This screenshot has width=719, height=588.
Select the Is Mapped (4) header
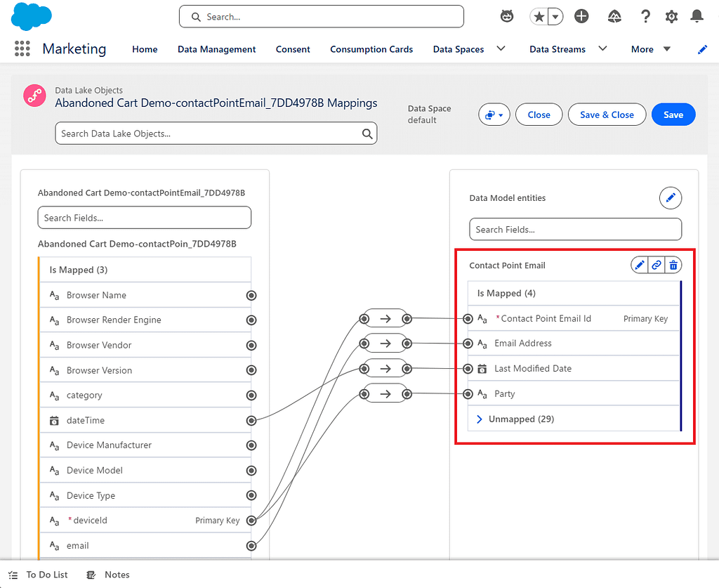point(573,293)
